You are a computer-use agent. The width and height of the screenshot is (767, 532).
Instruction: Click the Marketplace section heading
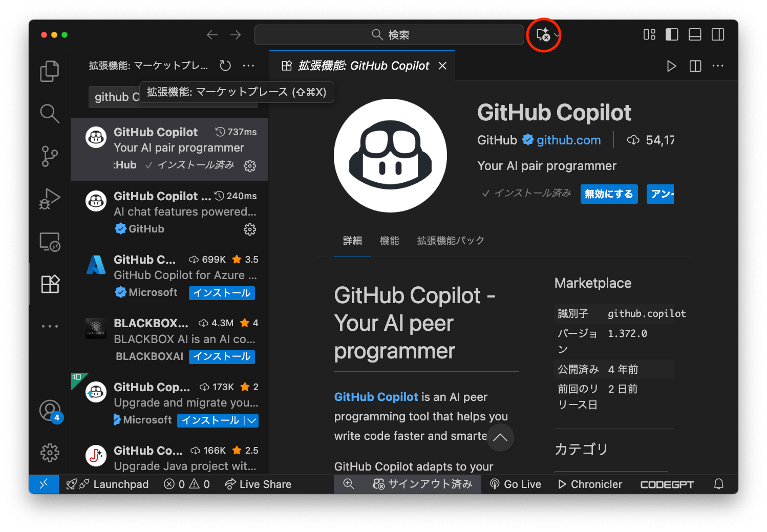(593, 283)
